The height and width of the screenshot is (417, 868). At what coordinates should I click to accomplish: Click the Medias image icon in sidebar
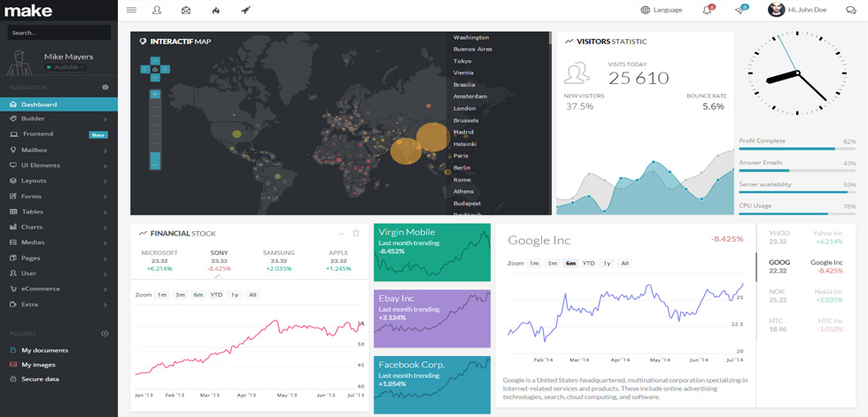[13, 243]
